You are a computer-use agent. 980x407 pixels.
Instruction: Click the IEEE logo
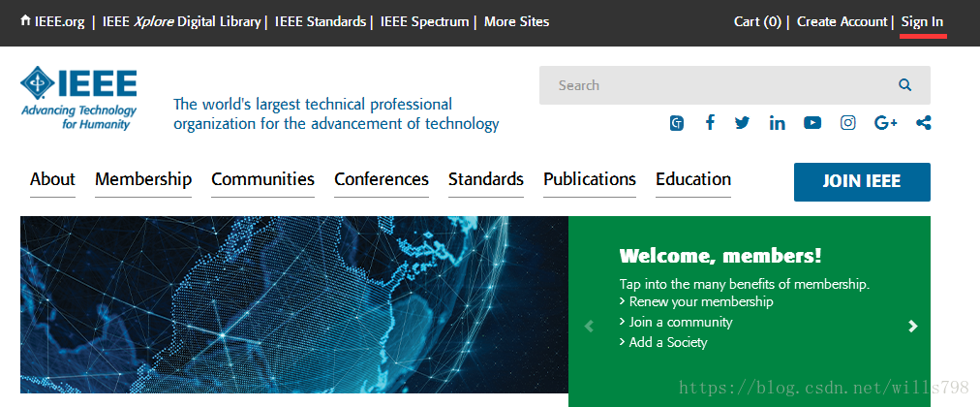tap(78, 98)
